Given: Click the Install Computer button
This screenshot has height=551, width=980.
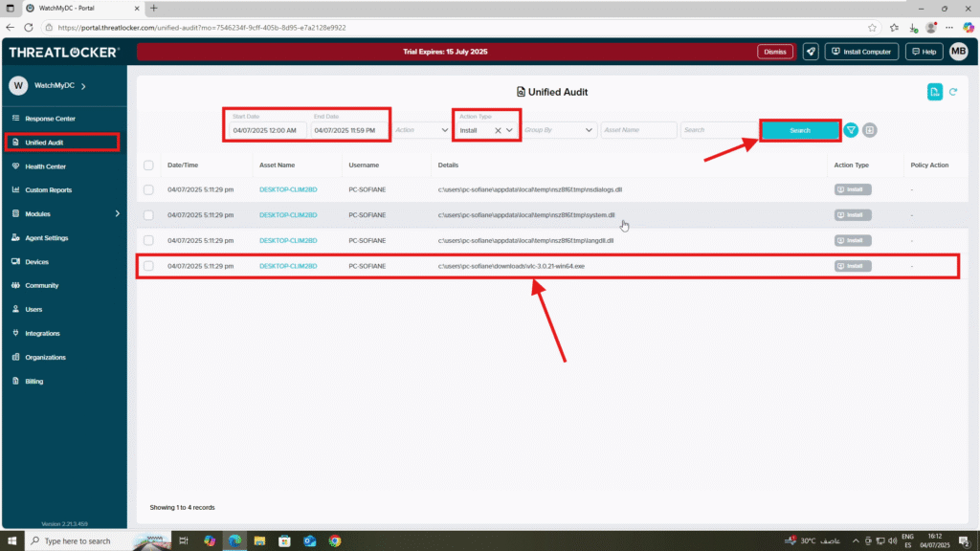Looking at the screenshot, I should pos(861,52).
